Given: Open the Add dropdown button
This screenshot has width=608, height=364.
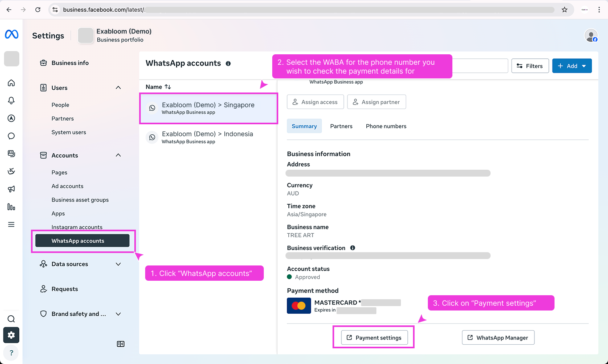Looking at the screenshot, I should coord(572,66).
